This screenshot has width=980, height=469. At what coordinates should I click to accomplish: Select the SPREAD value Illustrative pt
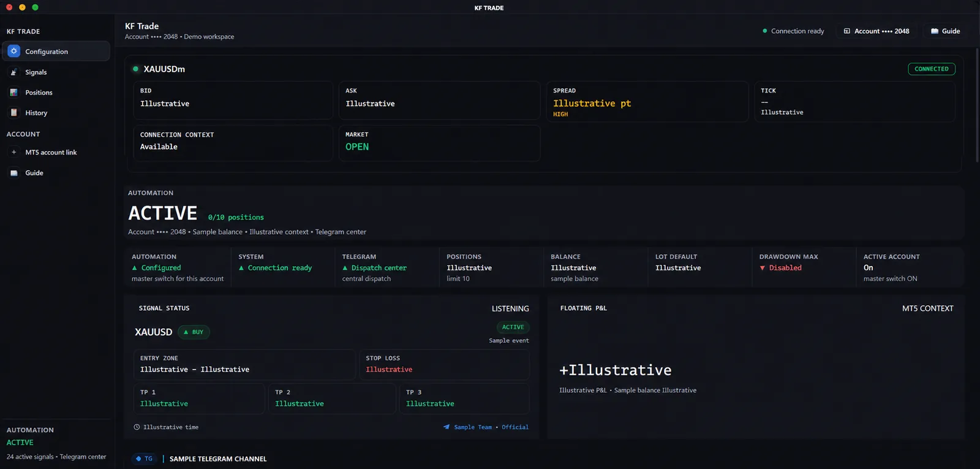click(x=592, y=104)
